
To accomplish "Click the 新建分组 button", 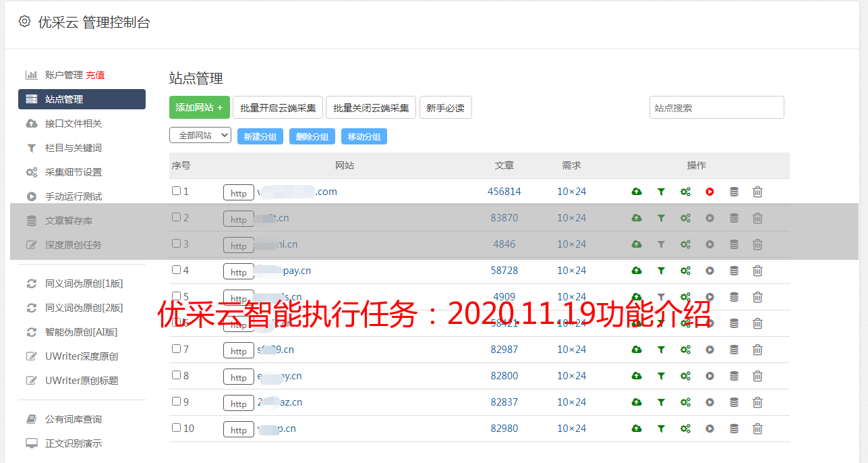I will (x=260, y=136).
